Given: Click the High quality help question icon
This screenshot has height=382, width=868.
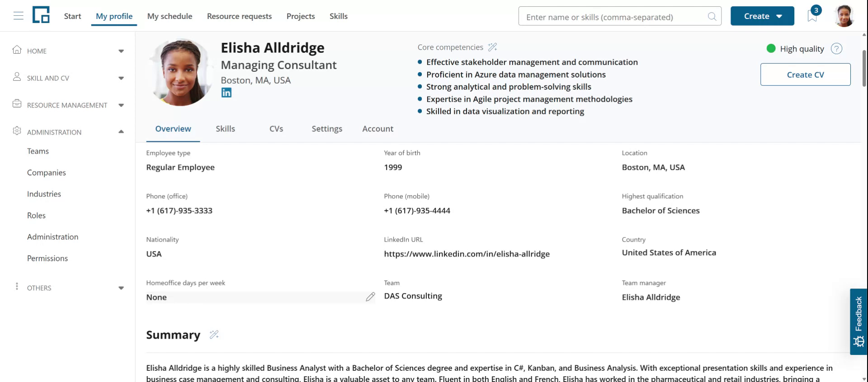Looking at the screenshot, I should [836, 49].
